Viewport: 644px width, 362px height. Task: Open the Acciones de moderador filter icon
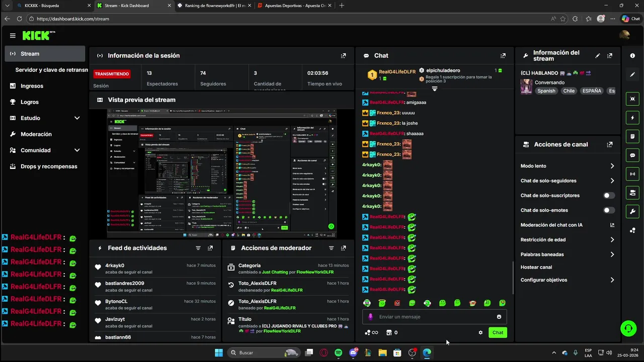coord(331,248)
